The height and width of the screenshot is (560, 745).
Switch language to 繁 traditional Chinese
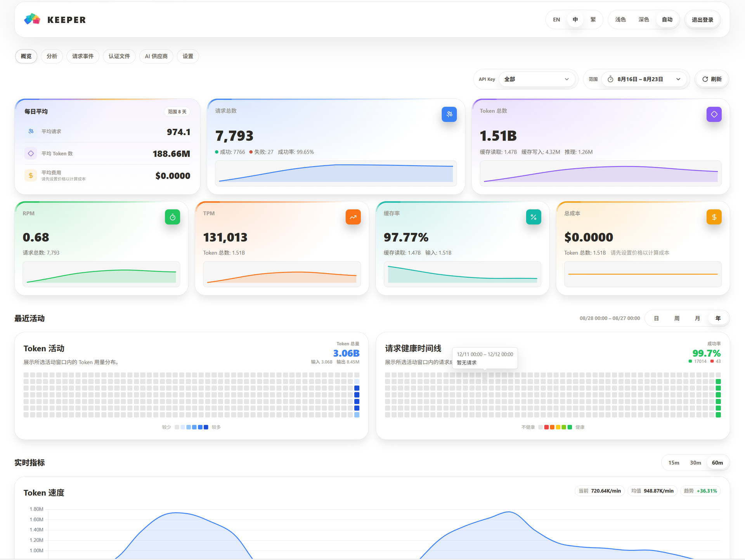(x=593, y=20)
